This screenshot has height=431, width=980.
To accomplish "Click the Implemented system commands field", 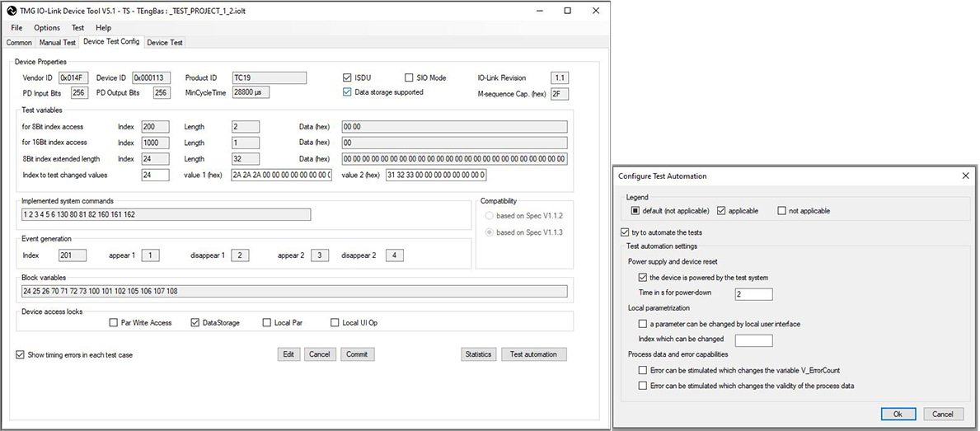I will 165,215.
